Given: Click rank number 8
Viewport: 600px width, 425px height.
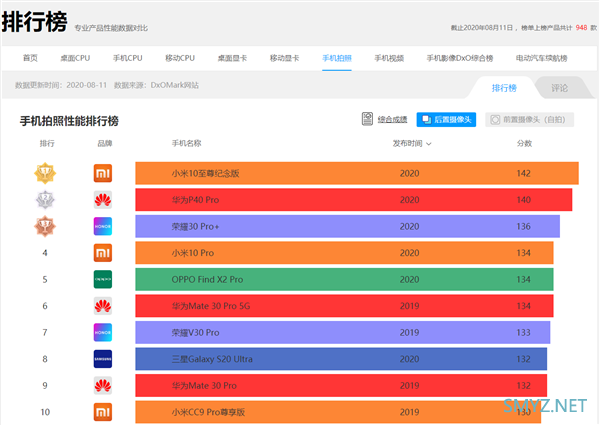Looking at the screenshot, I should pyautogui.click(x=45, y=359).
